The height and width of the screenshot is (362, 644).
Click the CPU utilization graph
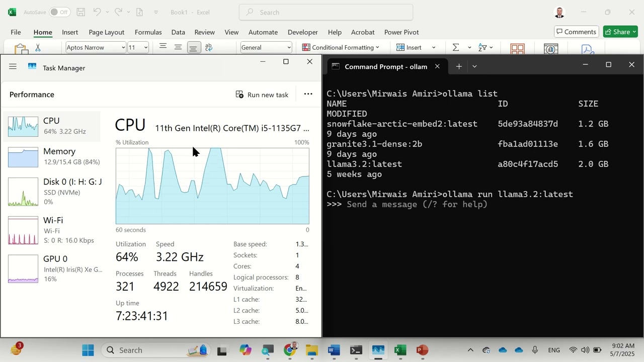click(212, 186)
